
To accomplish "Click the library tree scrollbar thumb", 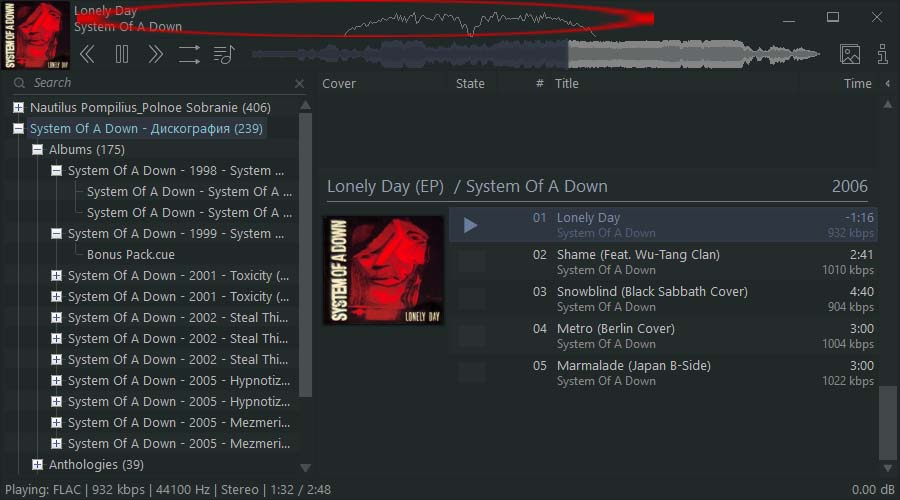I will tap(305, 254).
